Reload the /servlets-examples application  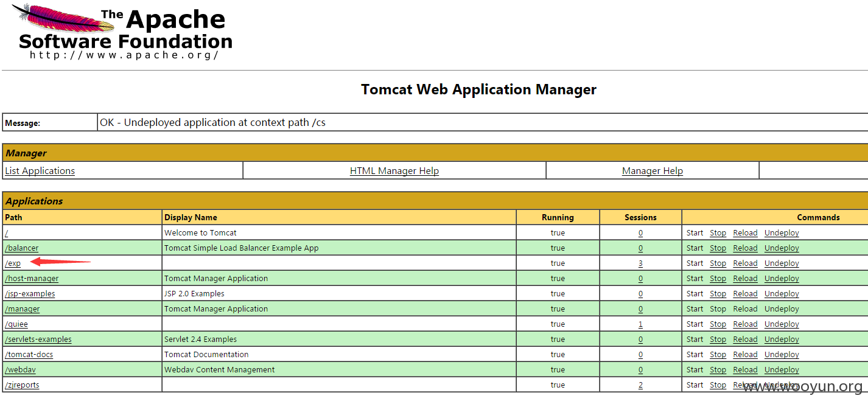click(x=745, y=340)
